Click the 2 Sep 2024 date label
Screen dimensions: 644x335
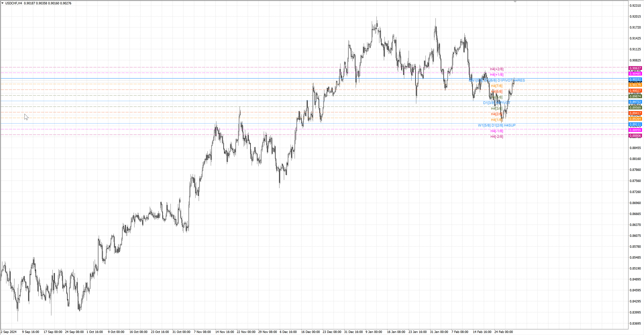click(9, 332)
